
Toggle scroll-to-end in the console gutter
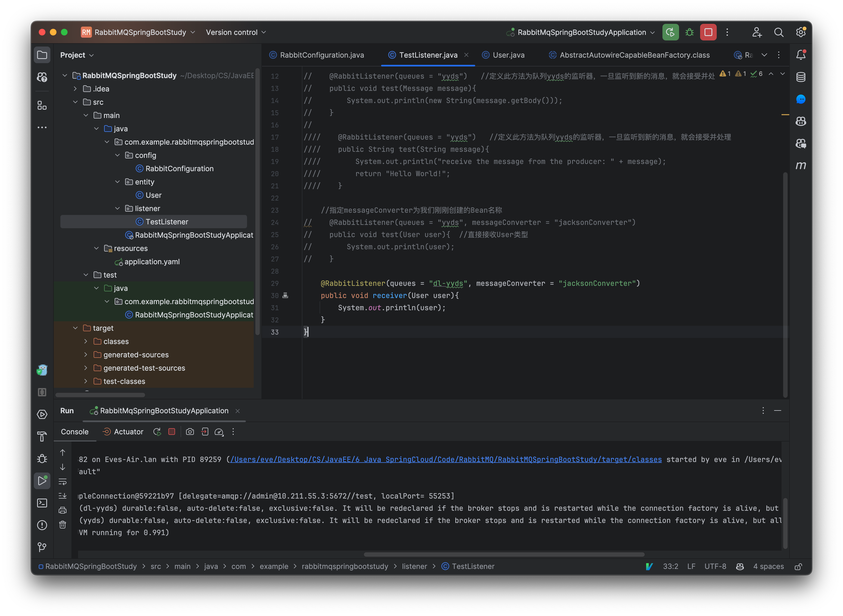click(x=63, y=496)
